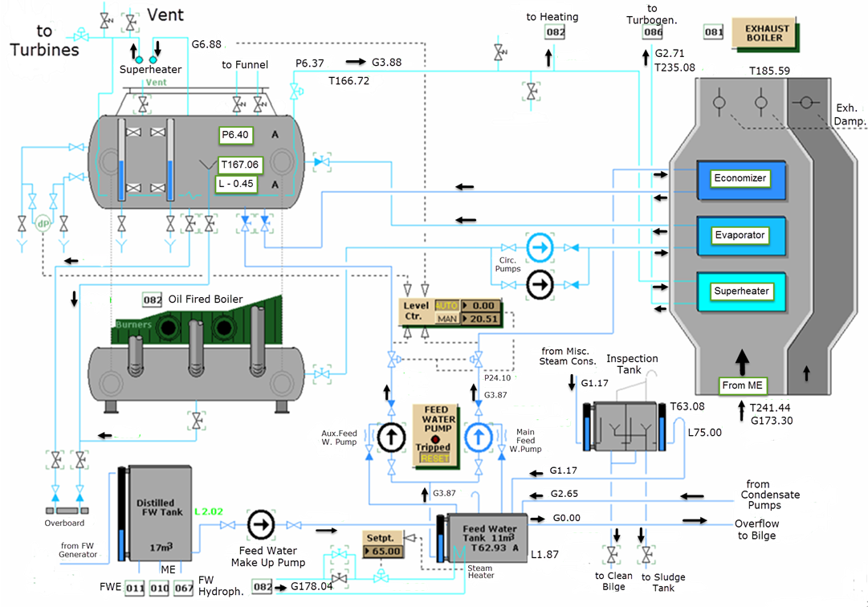
Task: Select the Main Feed Water Pump icon
Action: pyautogui.click(x=479, y=437)
